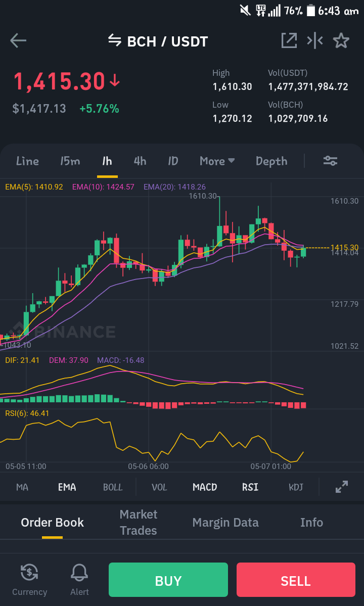Toggle the MACD indicator
The width and height of the screenshot is (364, 606).
tap(205, 487)
